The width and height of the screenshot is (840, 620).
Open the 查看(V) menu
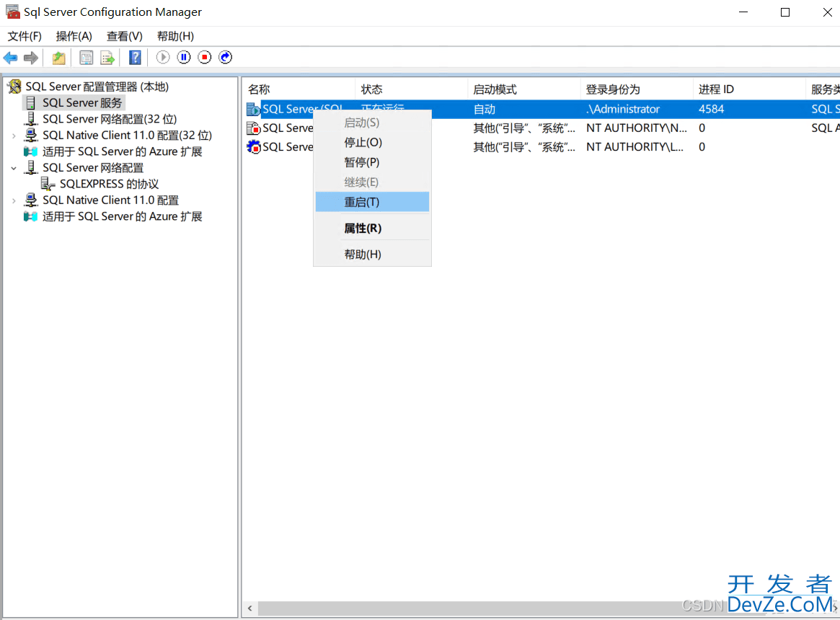tap(124, 37)
